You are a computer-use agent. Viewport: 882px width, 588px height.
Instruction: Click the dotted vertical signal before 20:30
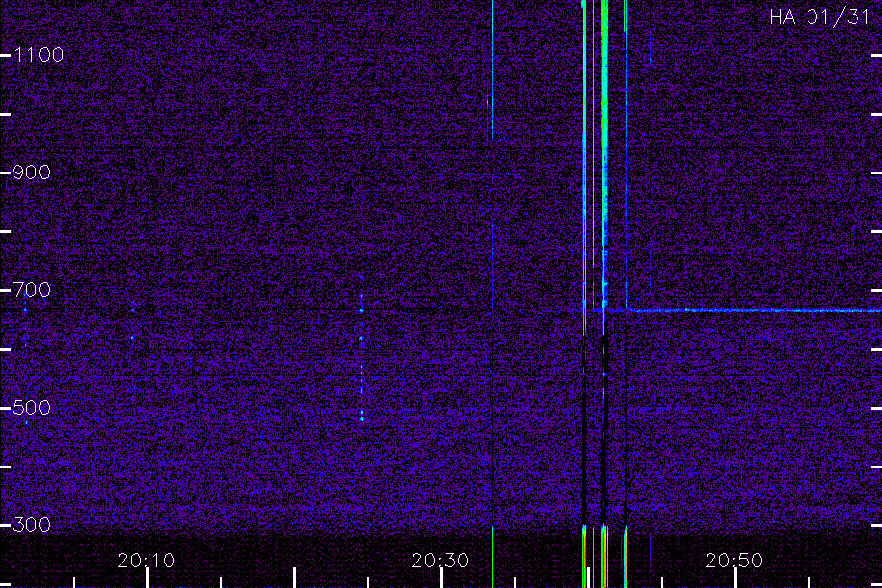coord(361,349)
